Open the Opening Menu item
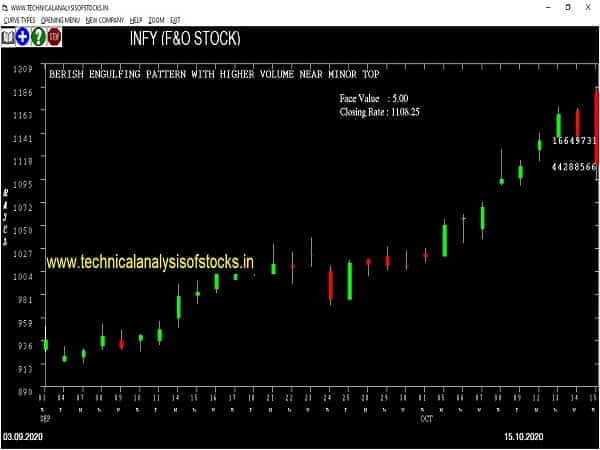Image resolution: width=600 pixels, height=450 pixels. coord(61,19)
